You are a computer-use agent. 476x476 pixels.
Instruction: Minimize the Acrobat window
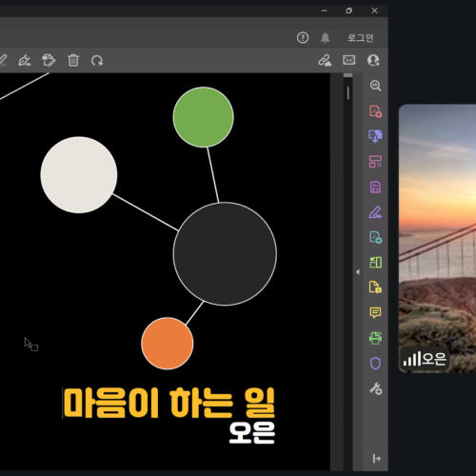tap(324, 10)
